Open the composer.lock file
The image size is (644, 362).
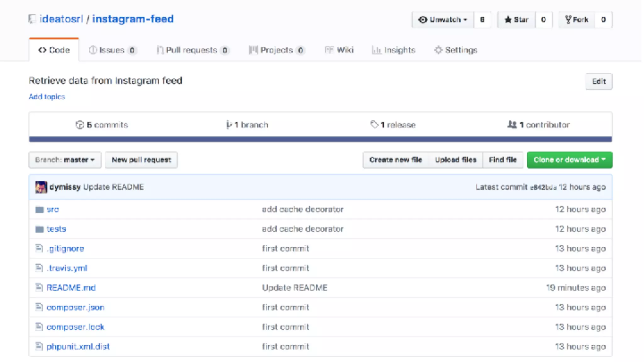tap(75, 327)
